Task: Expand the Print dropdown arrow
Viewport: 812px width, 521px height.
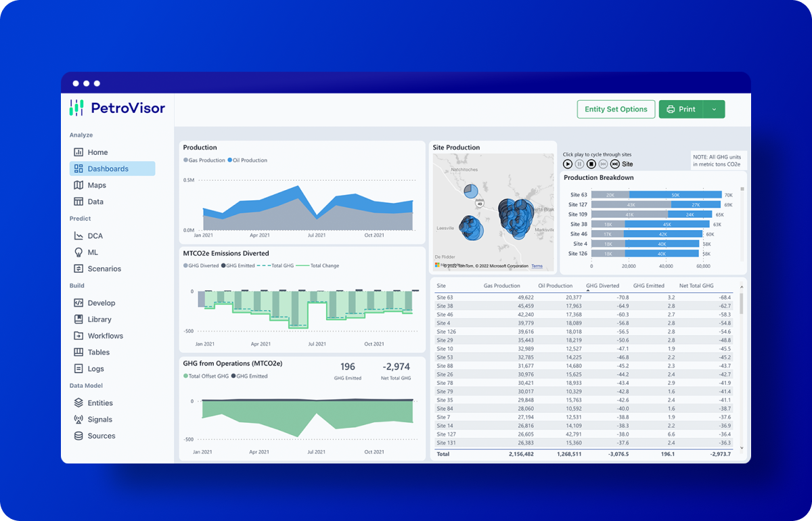Action: coord(714,110)
